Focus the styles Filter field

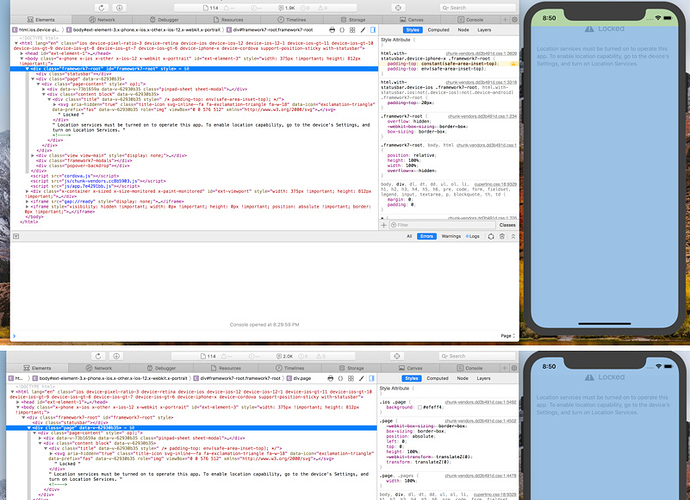tap(442, 225)
